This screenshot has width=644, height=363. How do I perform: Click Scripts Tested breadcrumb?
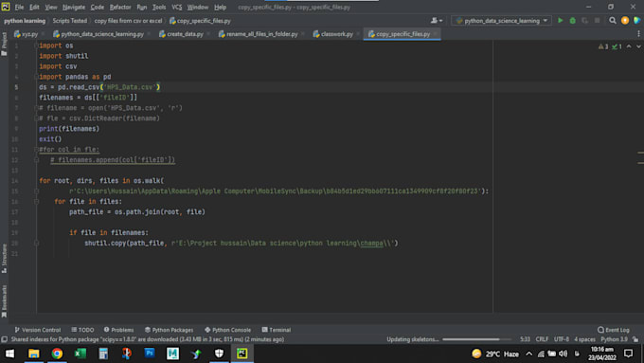(69, 21)
